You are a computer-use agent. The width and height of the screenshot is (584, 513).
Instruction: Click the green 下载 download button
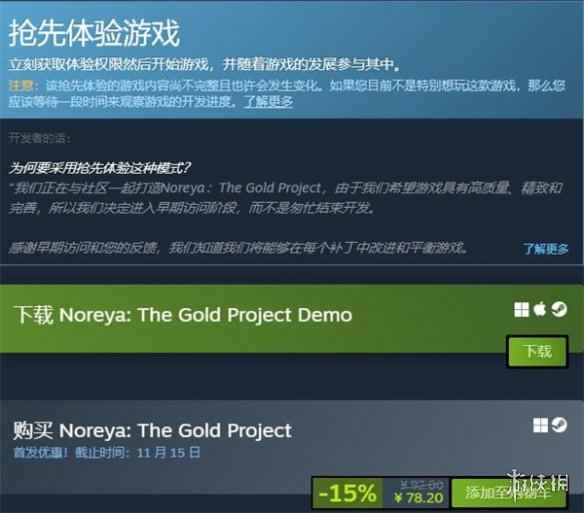tap(537, 351)
